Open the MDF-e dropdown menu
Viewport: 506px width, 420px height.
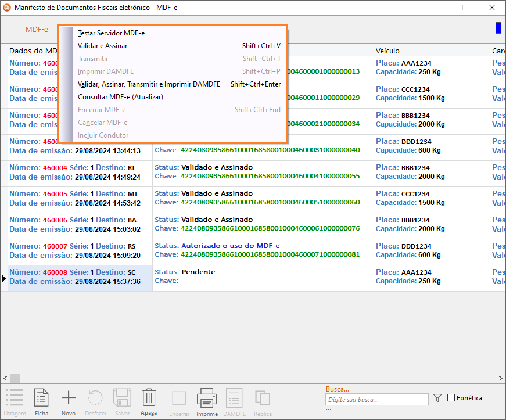(x=37, y=30)
